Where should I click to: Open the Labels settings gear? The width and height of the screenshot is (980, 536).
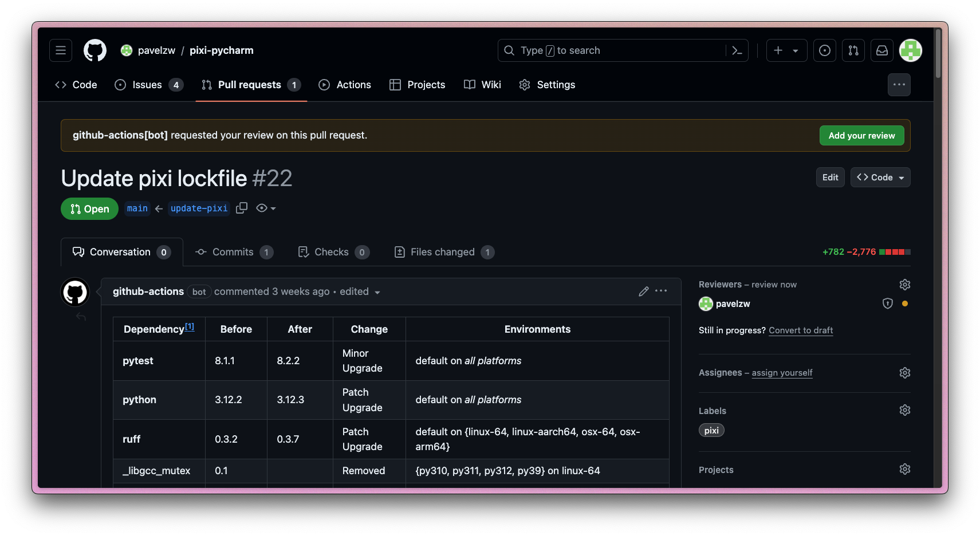click(904, 410)
